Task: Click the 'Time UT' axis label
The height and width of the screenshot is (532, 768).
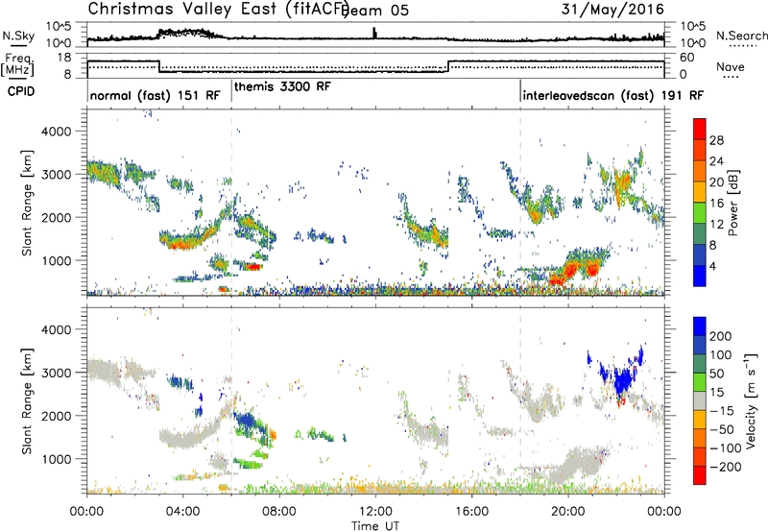Action: (x=375, y=526)
